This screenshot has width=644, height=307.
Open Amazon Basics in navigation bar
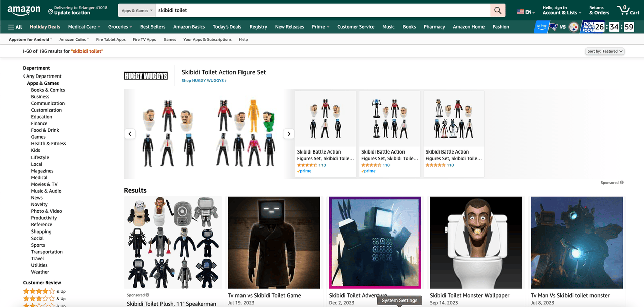click(189, 27)
